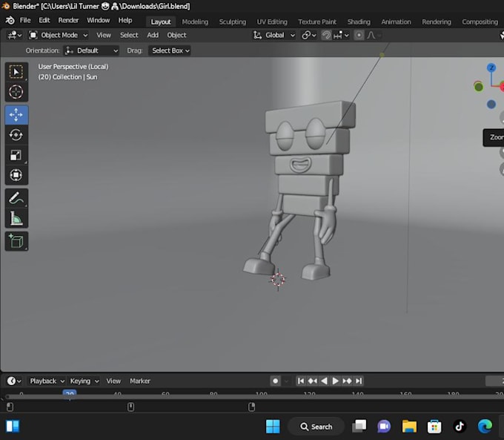Open the snapping options dropdown
This screenshot has height=440, width=504.
click(341, 35)
